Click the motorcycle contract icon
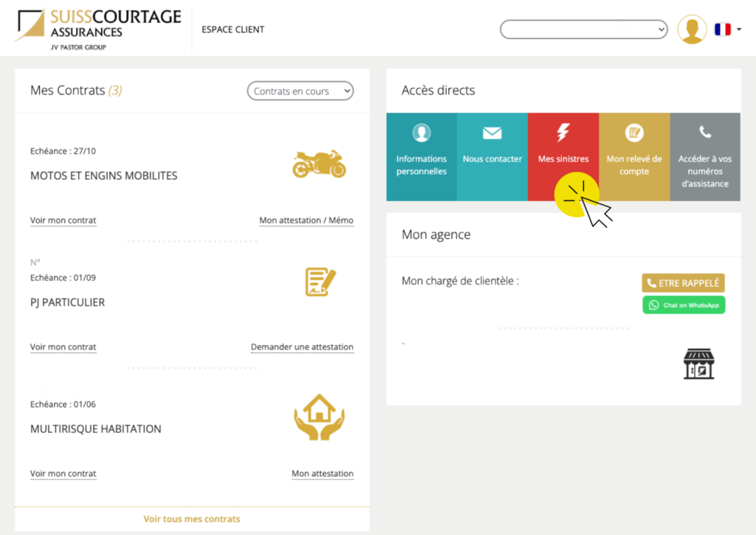The image size is (756, 535). [319, 163]
